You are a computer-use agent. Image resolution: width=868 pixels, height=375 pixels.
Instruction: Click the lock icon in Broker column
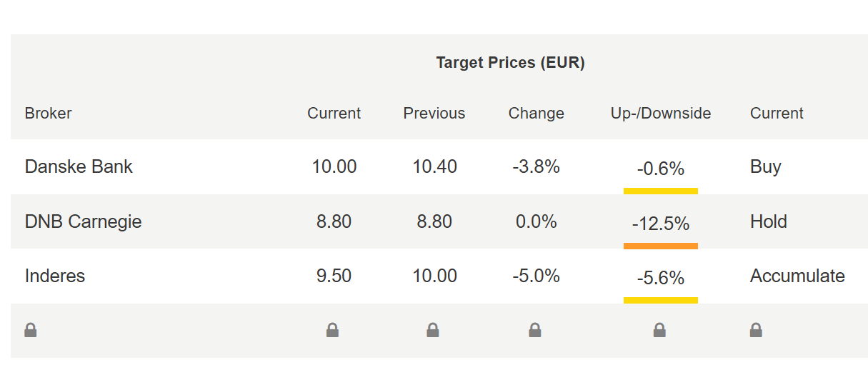[x=31, y=330]
